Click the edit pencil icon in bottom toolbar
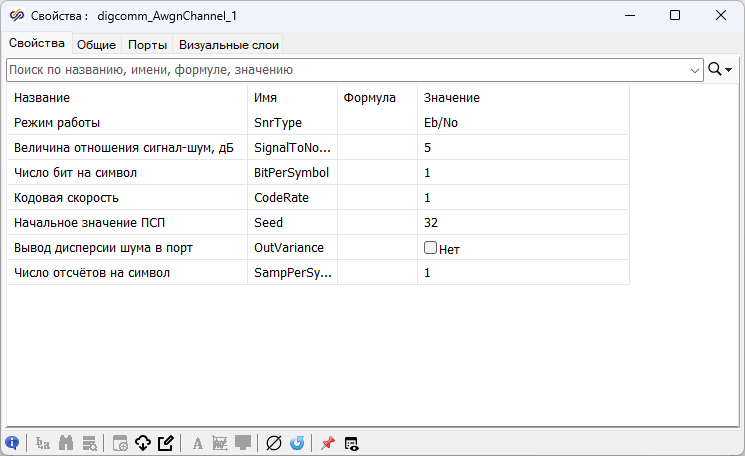 coord(166,443)
